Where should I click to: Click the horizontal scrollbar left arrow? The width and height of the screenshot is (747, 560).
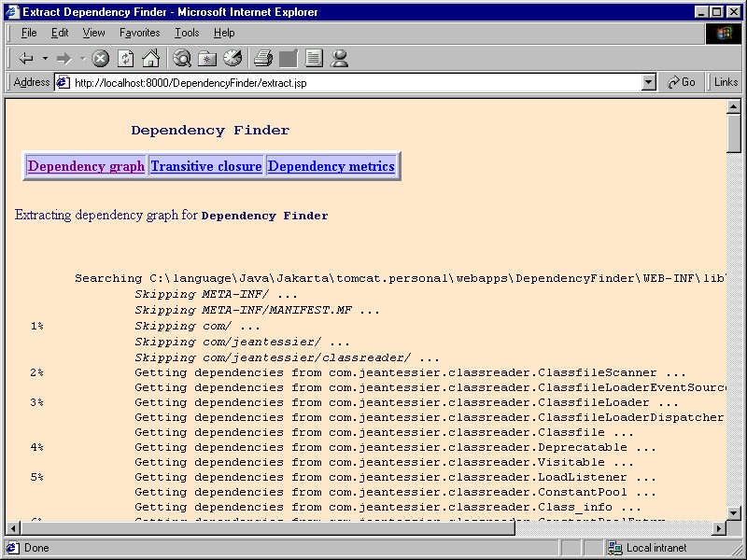pyautogui.click(x=12, y=527)
